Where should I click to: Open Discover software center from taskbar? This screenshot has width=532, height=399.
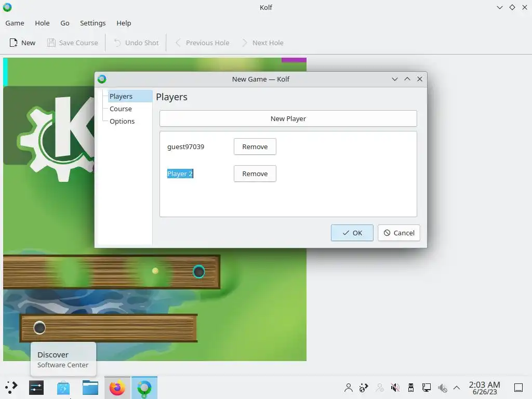tap(63, 388)
